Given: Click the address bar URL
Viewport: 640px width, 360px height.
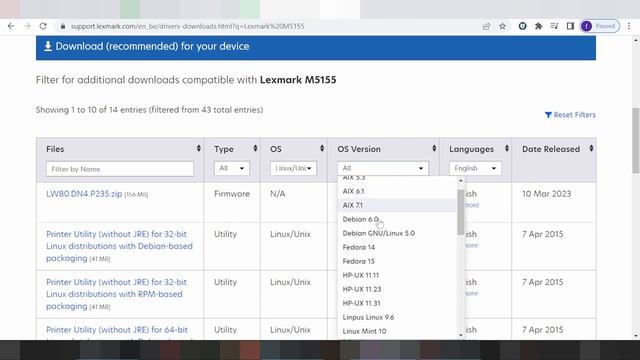Looking at the screenshot, I should coord(187,26).
